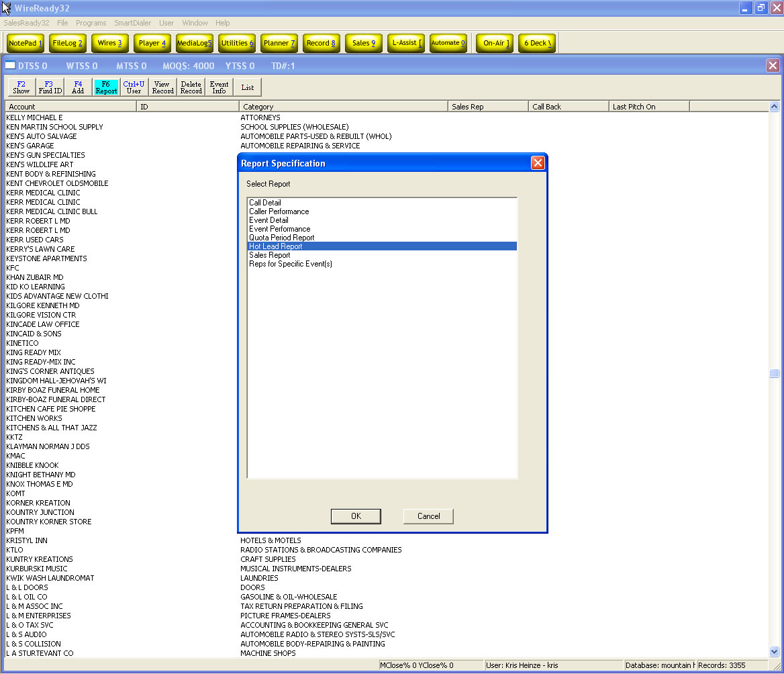Click the F2 Show button
The image size is (784, 674).
[21, 87]
